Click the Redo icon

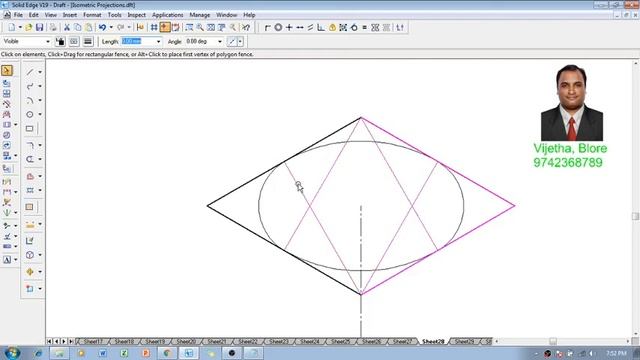(x=120, y=27)
